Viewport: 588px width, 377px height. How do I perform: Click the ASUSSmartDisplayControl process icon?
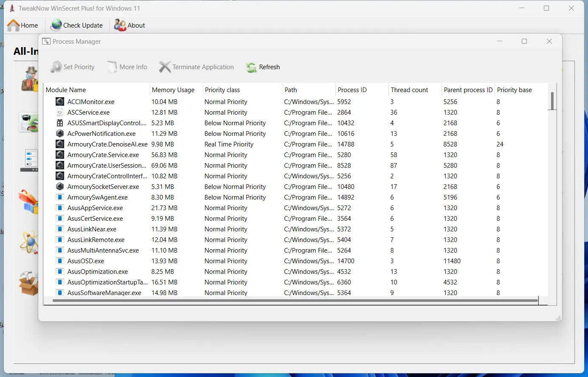(60, 123)
